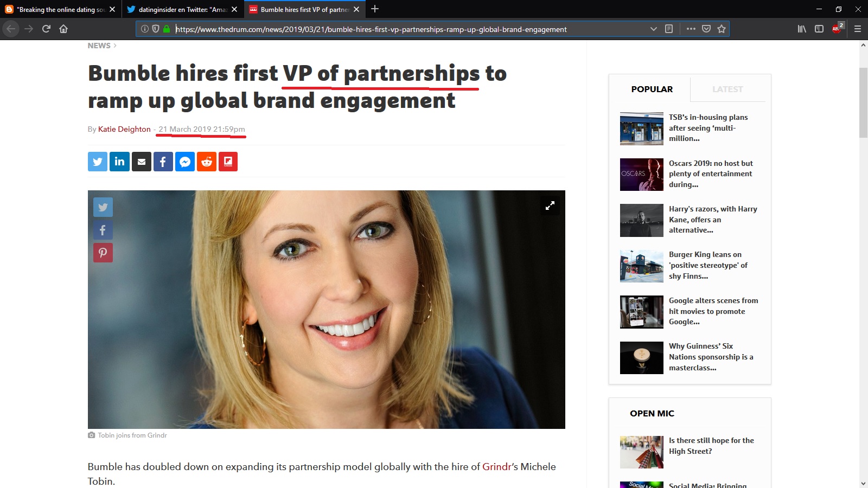Go forward in browser history
This screenshot has height=488, width=868.
pos(29,29)
